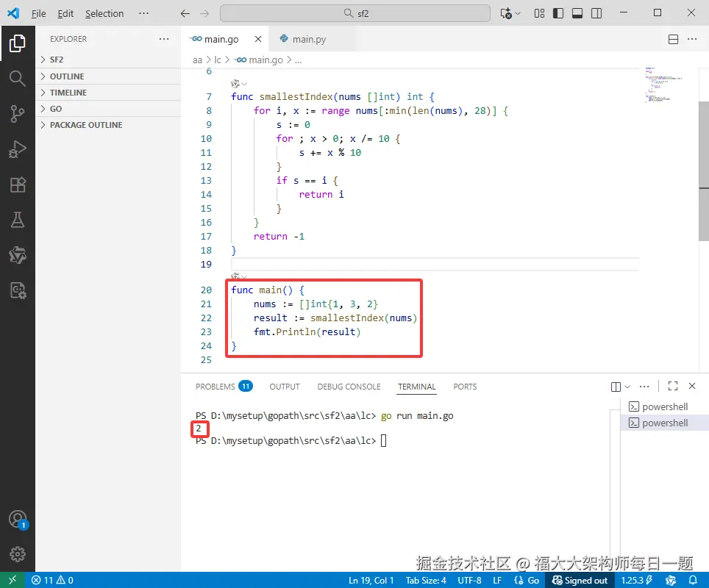The height and width of the screenshot is (588, 709).
Task: Open the Run and Debug view
Action: [17, 149]
